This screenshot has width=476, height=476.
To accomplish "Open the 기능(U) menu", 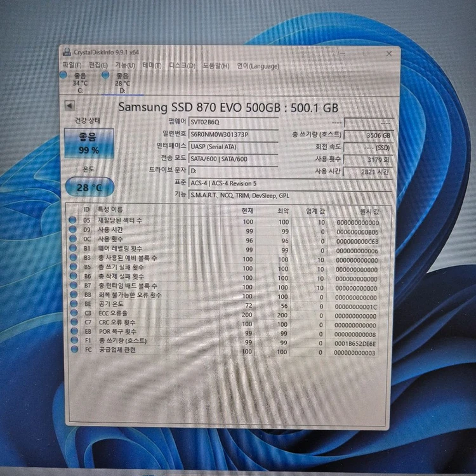I will [125, 65].
